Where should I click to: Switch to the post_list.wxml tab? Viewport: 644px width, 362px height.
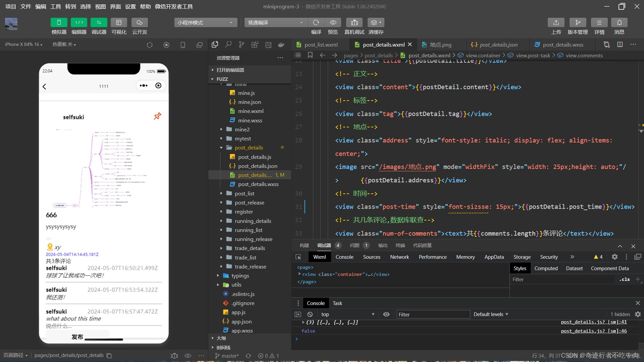(321, 45)
